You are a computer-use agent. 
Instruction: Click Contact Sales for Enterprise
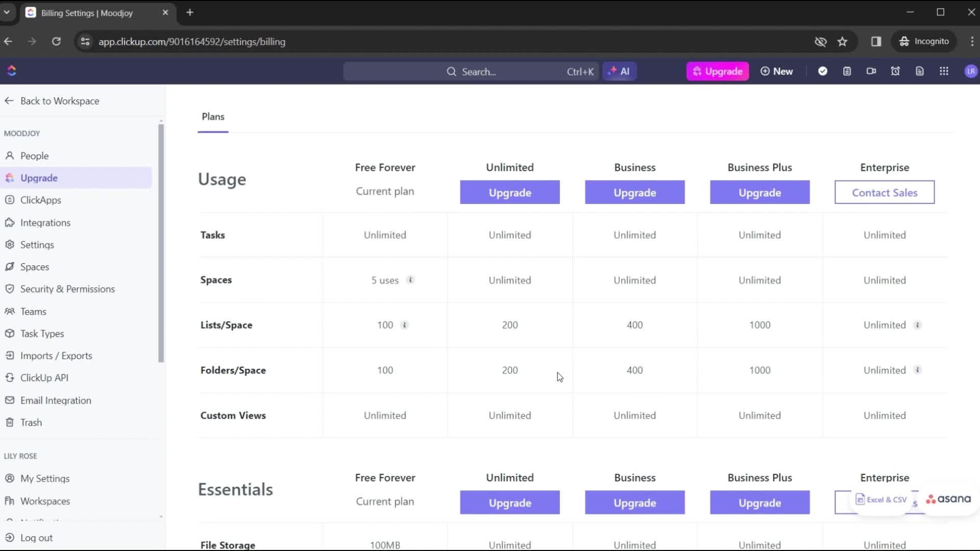pyautogui.click(x=885, y=192)
